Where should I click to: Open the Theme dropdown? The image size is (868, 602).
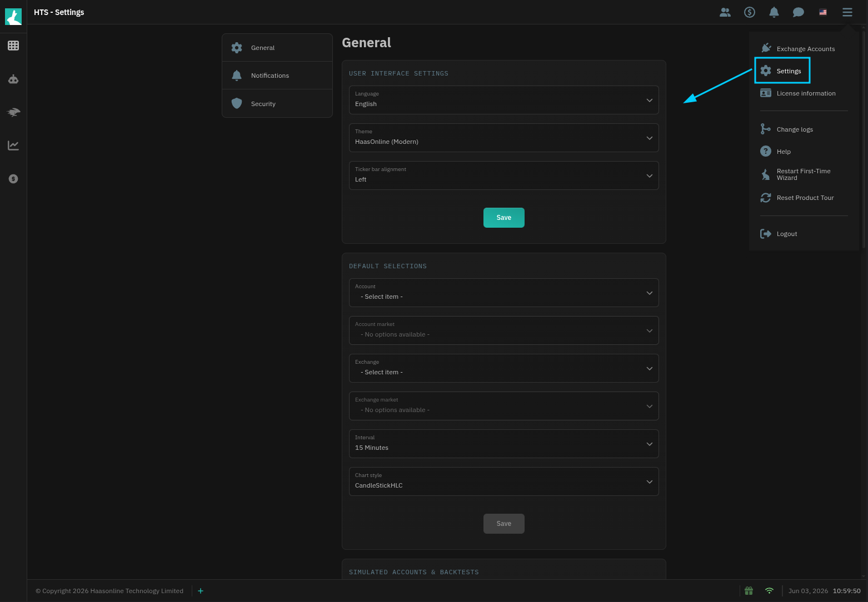[504, 138]
